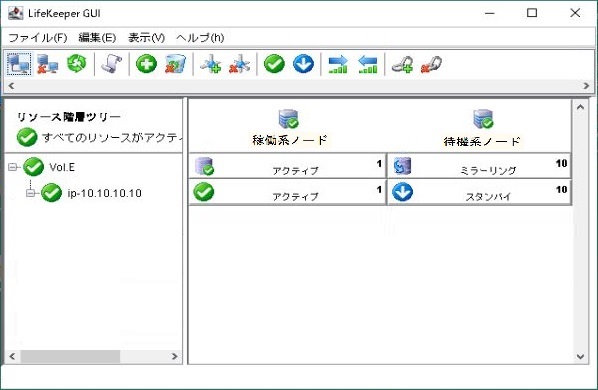Click the Add Dependency chain-link icon

tap(402, 64)
